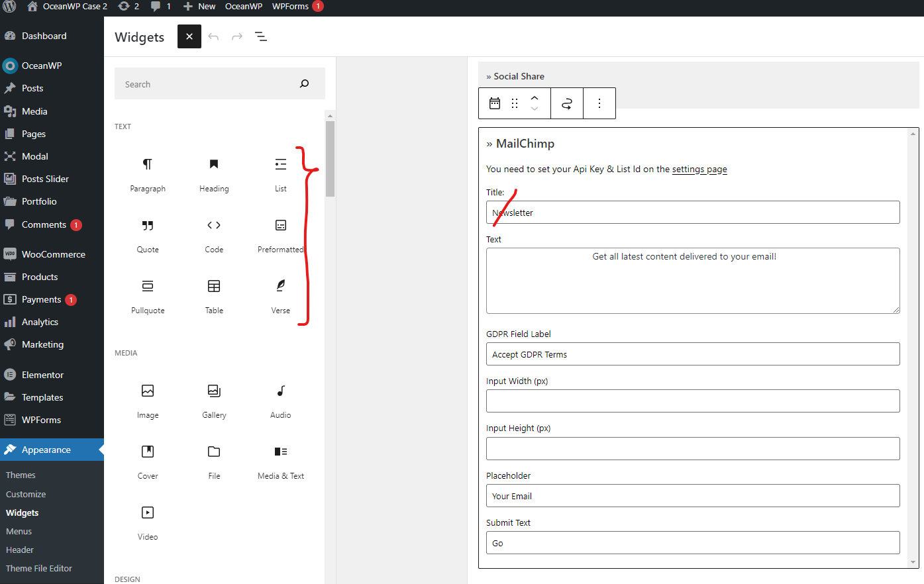Open Themes under Appearance
The image size is (924, 584).
pos(21,475)
